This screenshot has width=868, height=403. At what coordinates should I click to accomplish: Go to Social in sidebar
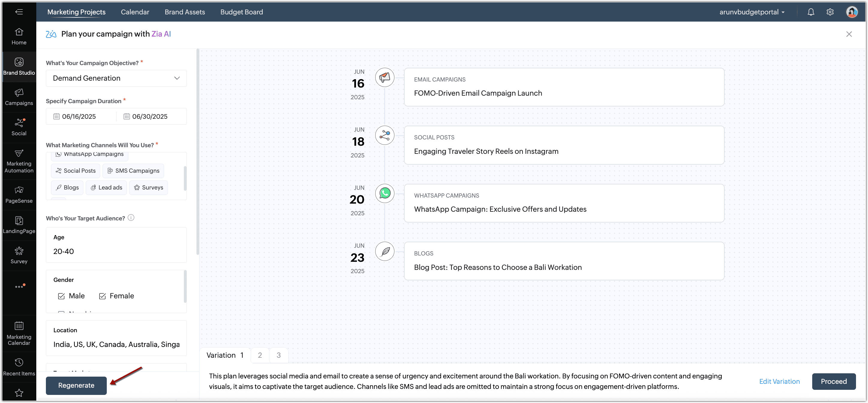coord(19,127)
